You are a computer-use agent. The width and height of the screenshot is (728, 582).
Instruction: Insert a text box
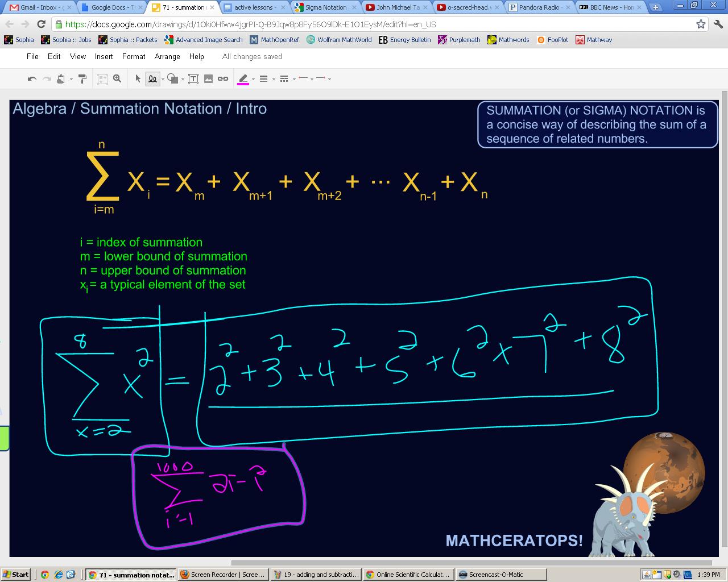pos(193,78)
